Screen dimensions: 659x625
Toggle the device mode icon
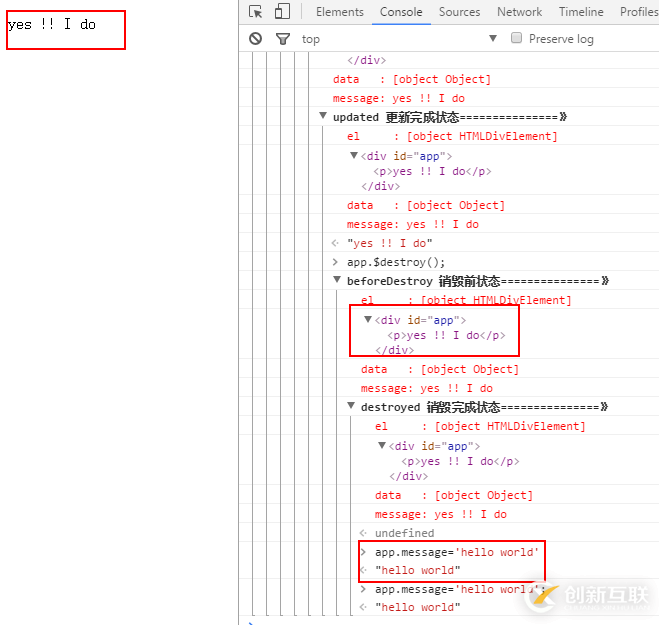pyautogui.click(x=282, y=11)
